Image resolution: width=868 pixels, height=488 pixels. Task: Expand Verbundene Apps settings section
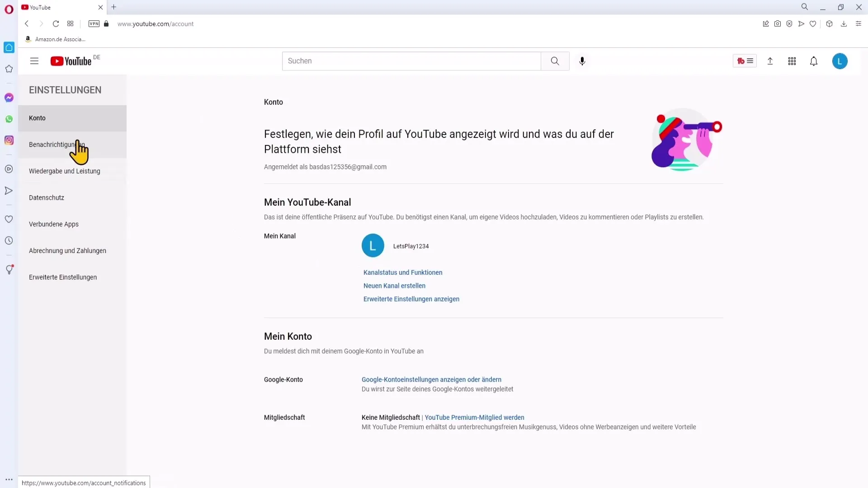pyautogui.click(x=54, y=224)
